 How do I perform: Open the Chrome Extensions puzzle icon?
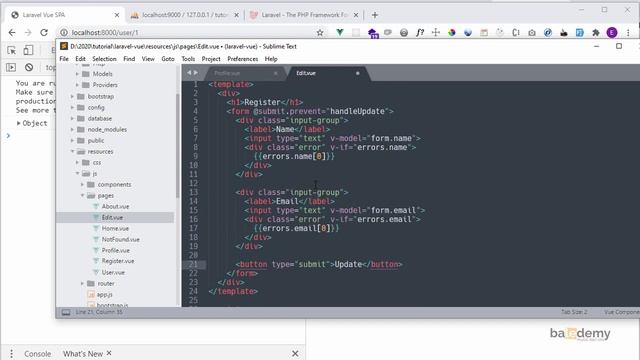pos(596,33)
